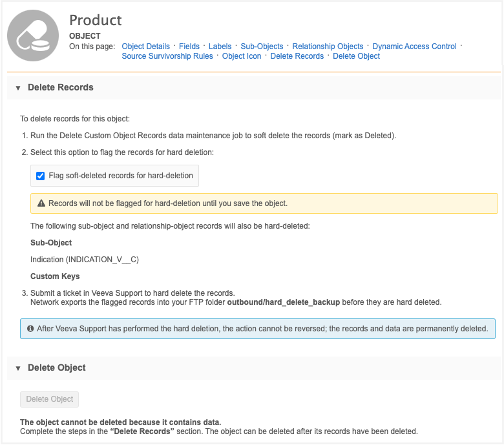Click the Delete Records section heading
Screen dimensions: 504x445
click(x=61, y=88)
